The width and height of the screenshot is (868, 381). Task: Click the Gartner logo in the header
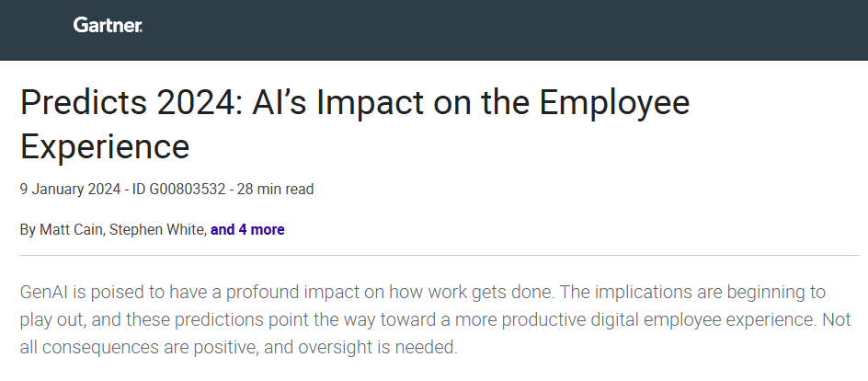coord(108,26)
